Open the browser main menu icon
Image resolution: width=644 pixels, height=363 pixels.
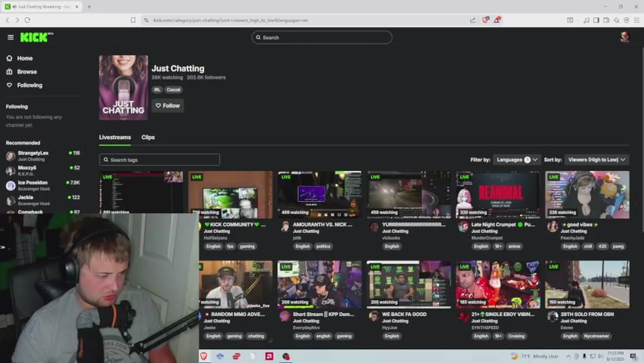coord(636,20)
